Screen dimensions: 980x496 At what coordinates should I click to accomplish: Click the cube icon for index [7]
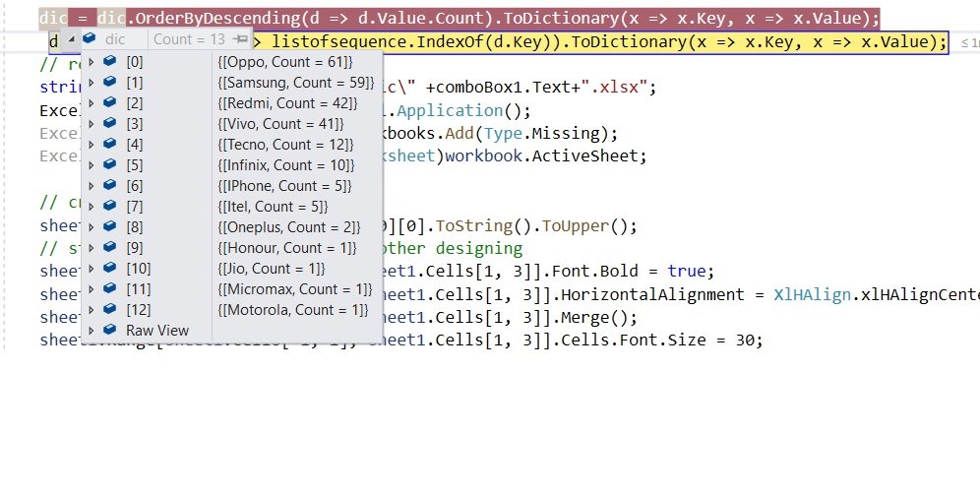[x=110, y=206]
